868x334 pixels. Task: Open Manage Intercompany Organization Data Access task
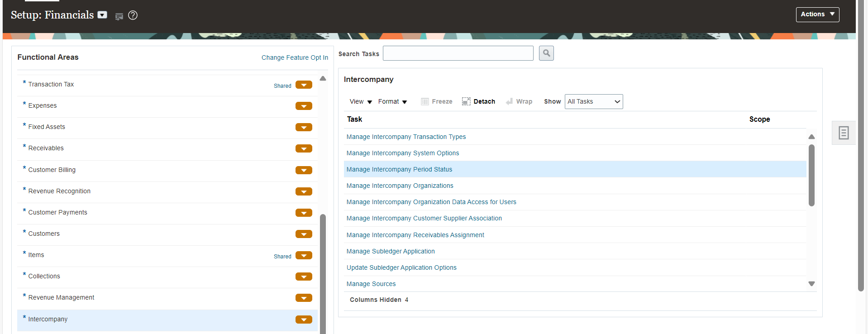(431, 202)
